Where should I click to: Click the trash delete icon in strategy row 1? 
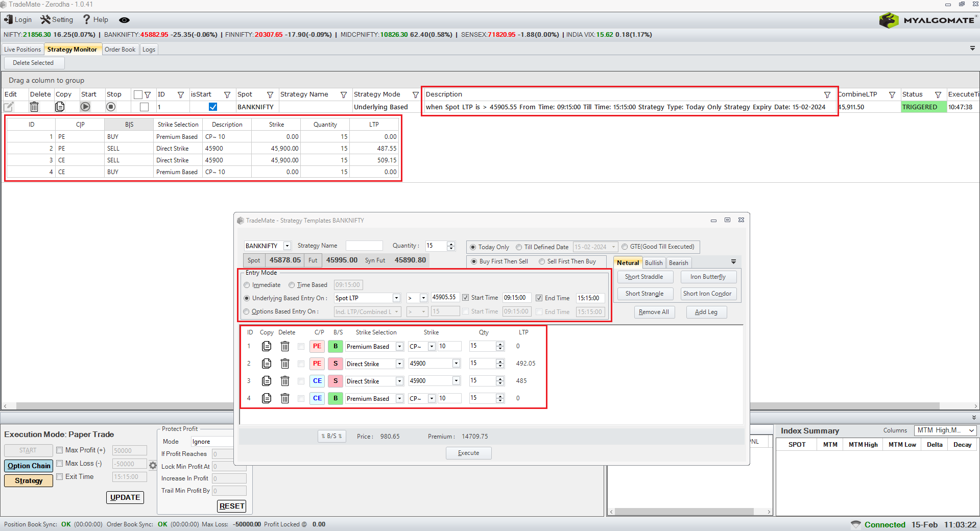click(x=34, y=107)
